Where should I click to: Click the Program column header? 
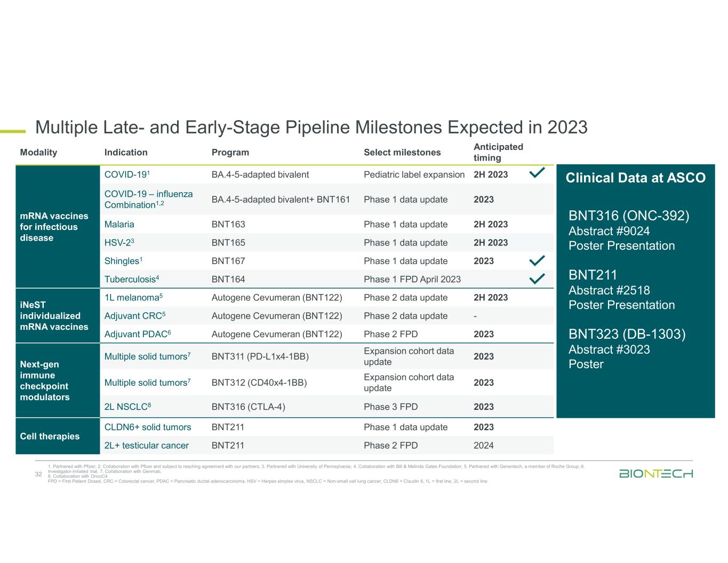tap(230, 152)
